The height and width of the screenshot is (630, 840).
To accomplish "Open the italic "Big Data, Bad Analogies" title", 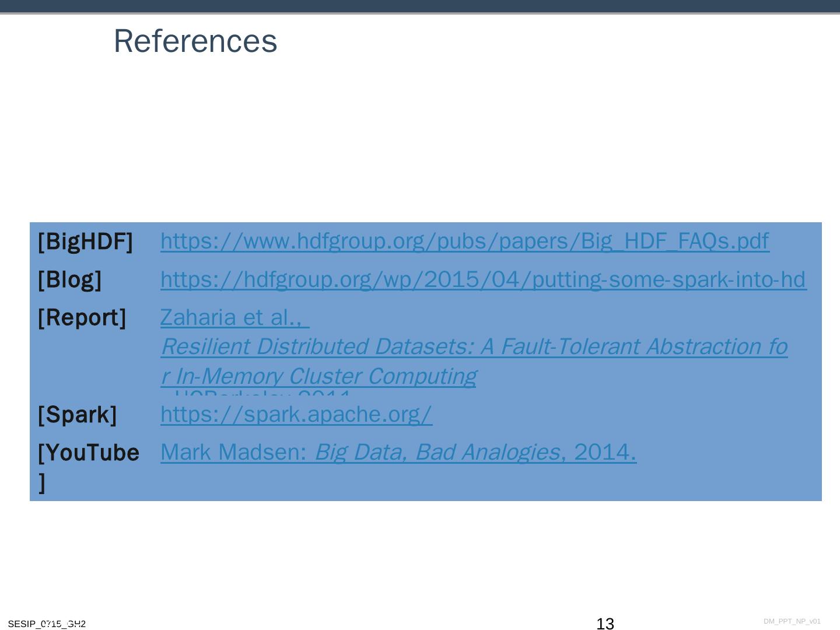I will pos(437,452).
